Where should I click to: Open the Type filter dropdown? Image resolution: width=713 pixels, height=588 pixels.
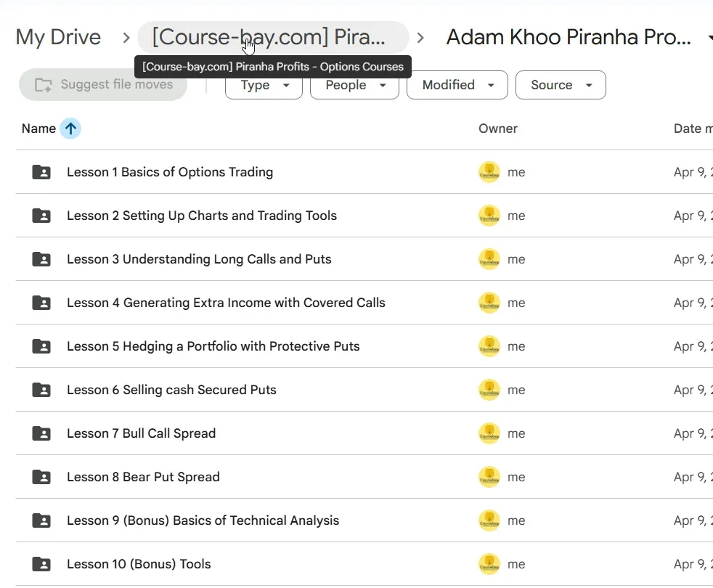(264, 85)
